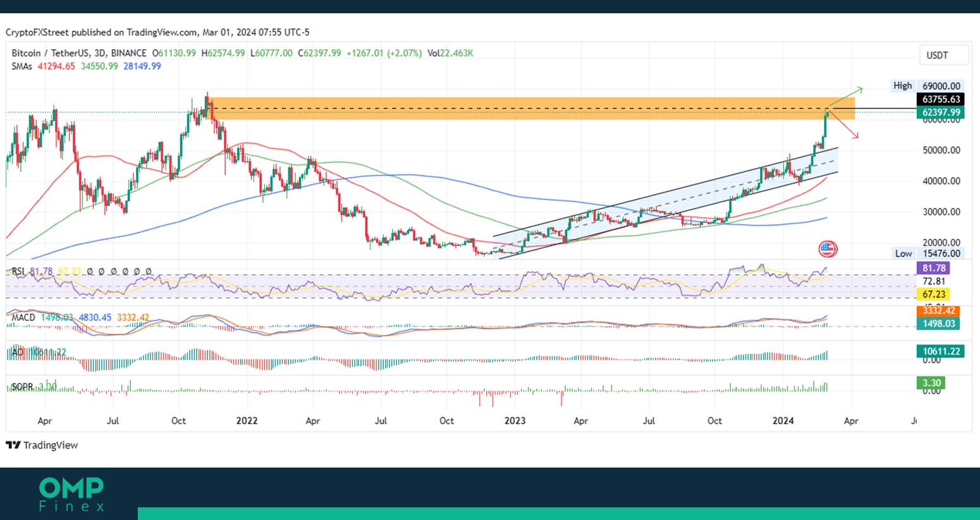This screenshot has width=980, height=520.
Task: Click the green 62397.99 current price label
Action: pos(941,112)
